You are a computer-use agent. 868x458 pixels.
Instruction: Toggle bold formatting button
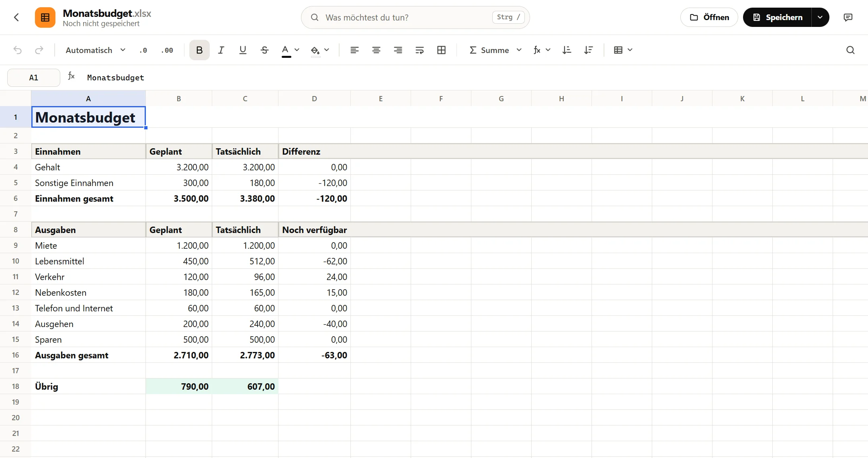(199, 50)
